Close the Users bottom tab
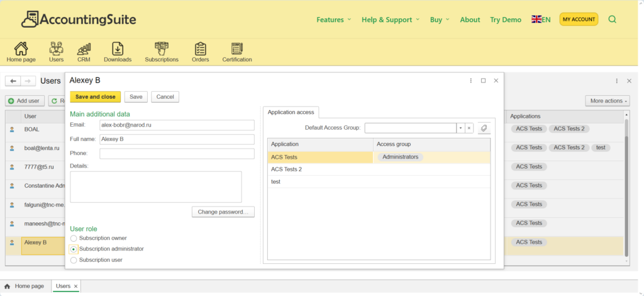 click(x=75, y=286)
